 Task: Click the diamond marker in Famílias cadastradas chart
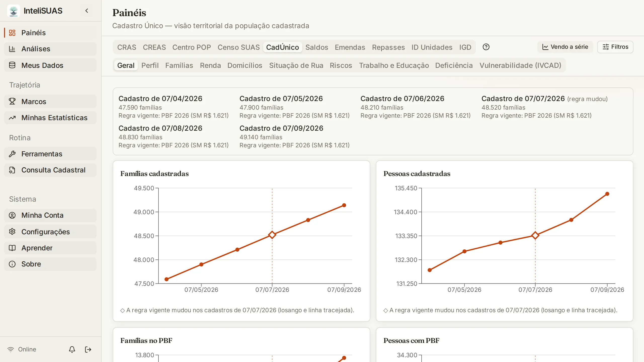click(272, 235)
